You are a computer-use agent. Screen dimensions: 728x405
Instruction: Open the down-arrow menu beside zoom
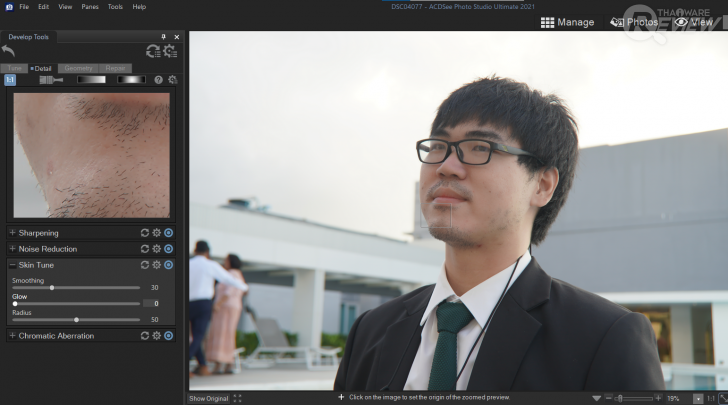pyautogui.click(x=597, y=398)
